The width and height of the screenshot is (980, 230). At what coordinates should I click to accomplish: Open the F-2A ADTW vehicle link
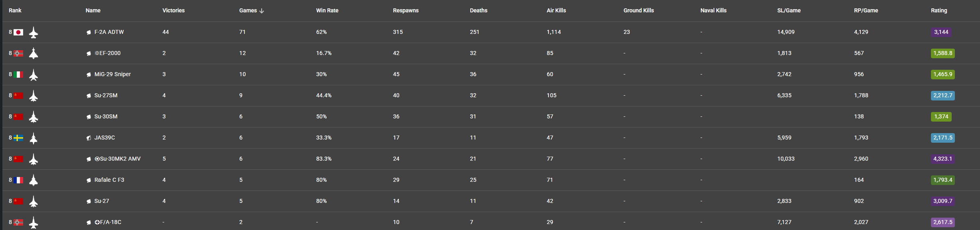pos(109,32)
